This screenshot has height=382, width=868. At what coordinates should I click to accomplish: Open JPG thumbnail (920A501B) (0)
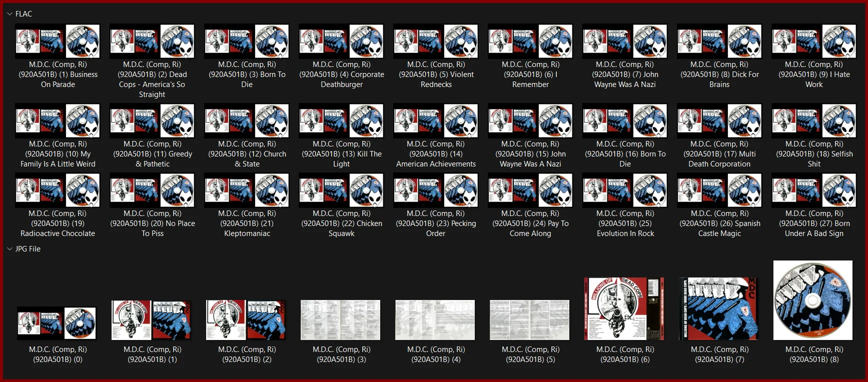click(x=57, y=323)
